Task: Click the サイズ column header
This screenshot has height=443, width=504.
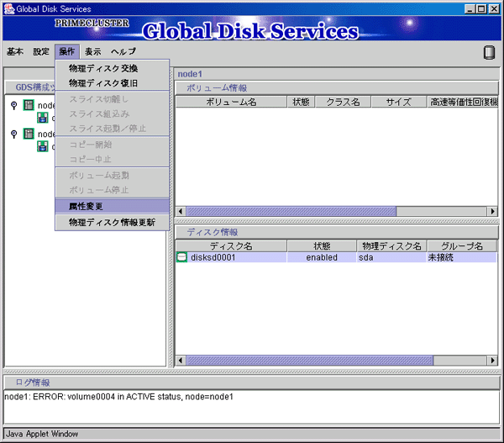Action: click(398, 102)
